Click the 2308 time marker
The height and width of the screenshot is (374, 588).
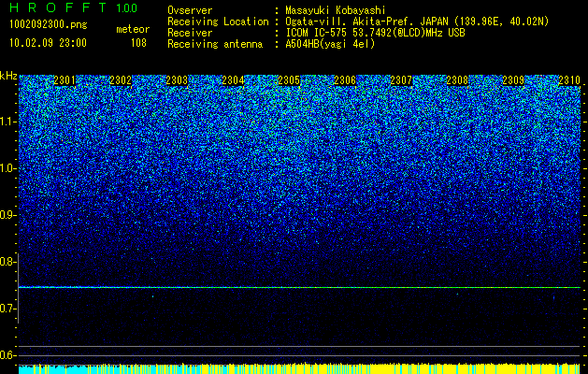(x=457, y=80)
